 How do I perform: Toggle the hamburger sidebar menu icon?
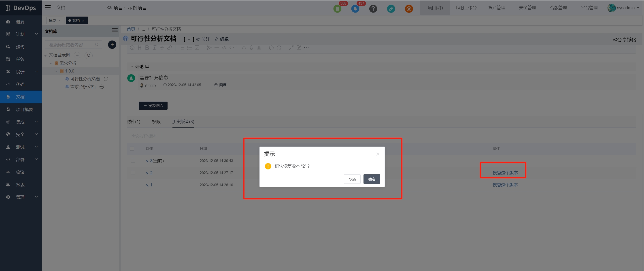click(x=48, y=8)
